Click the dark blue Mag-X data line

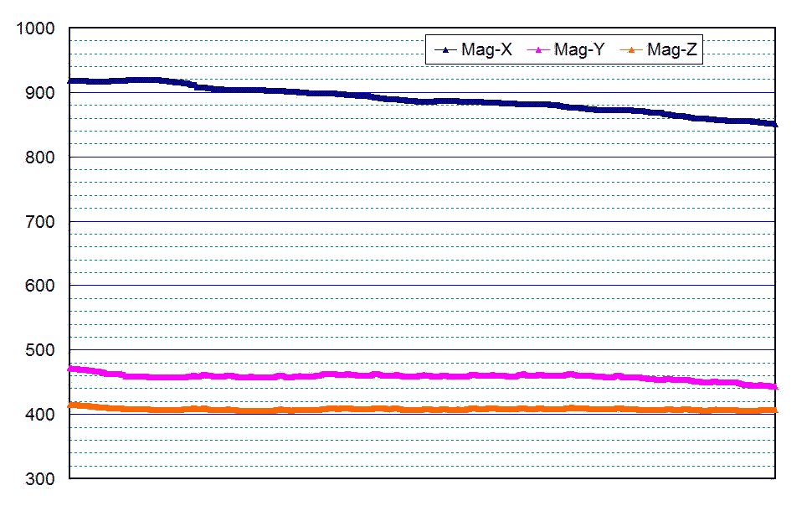click(x=419, y=101)
